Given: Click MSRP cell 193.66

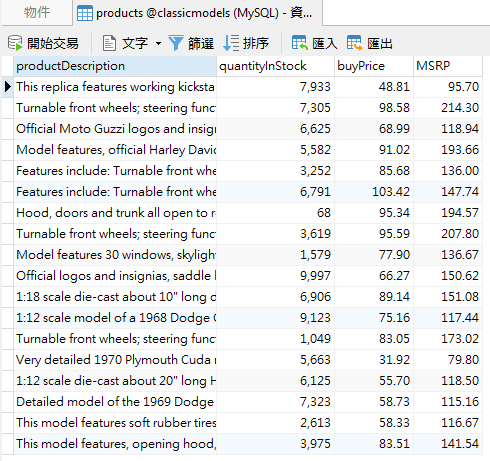Looking at the screenshot, I should [448, 150].
